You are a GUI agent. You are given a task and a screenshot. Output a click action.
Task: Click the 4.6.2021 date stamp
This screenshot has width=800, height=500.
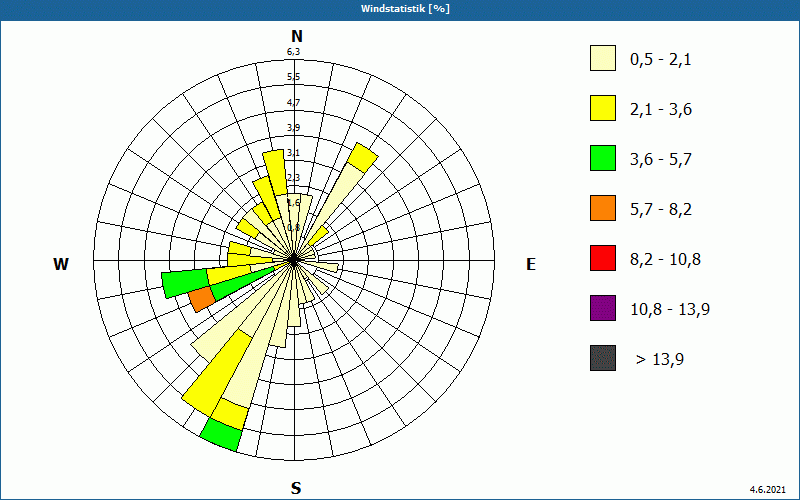(x=767, y=489)
